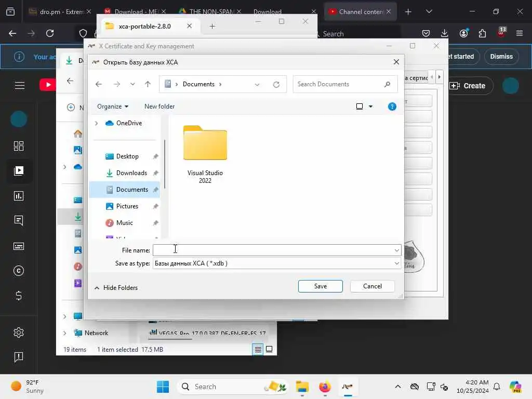
Task: Open the dialog help icon
Action: 392,107
